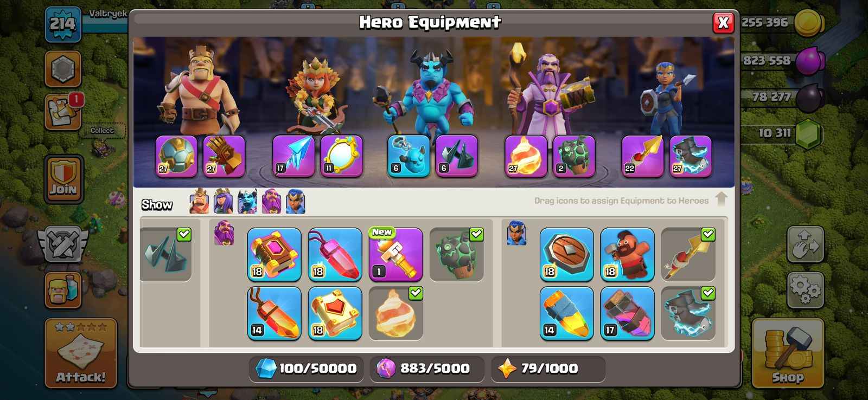This screenshot has height=400, width=868.
Task: Filter equipment by Royal Champion portrait
Action: coord(295,201)
